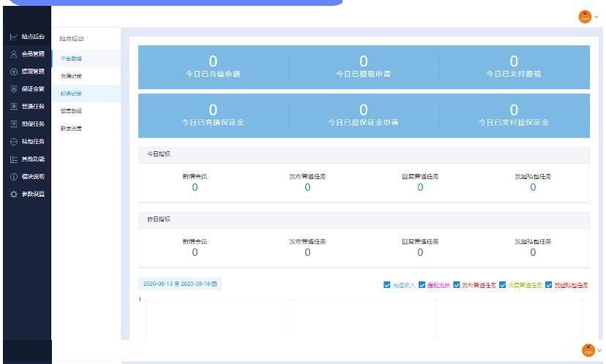606x364 pixels.
Task: Click the 私包任务 sidebar icon
Action: [13, 142]
